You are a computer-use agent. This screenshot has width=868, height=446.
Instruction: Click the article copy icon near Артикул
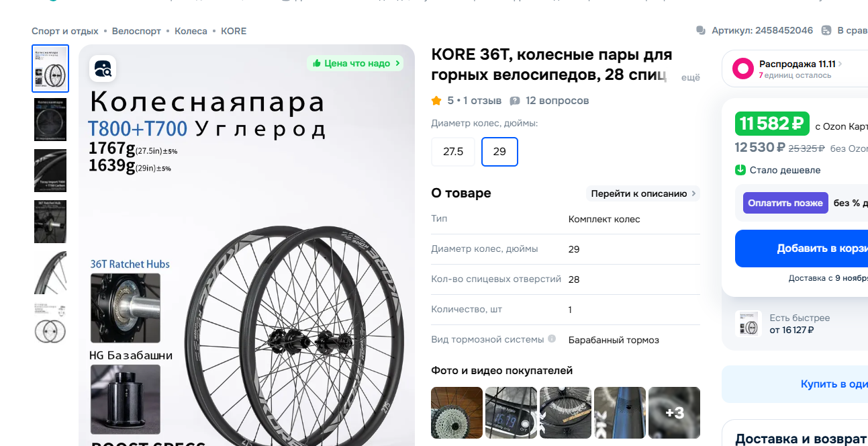[701, 31]
